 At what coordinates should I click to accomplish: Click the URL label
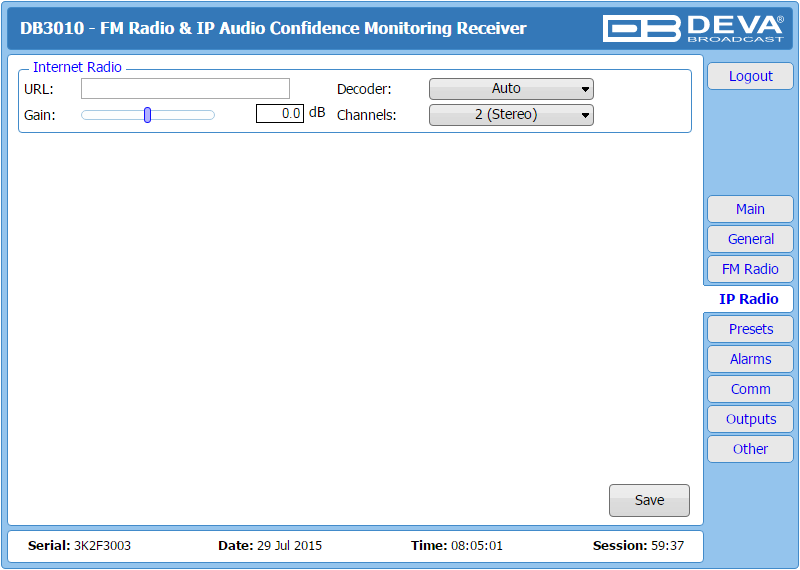coord(38,89)
